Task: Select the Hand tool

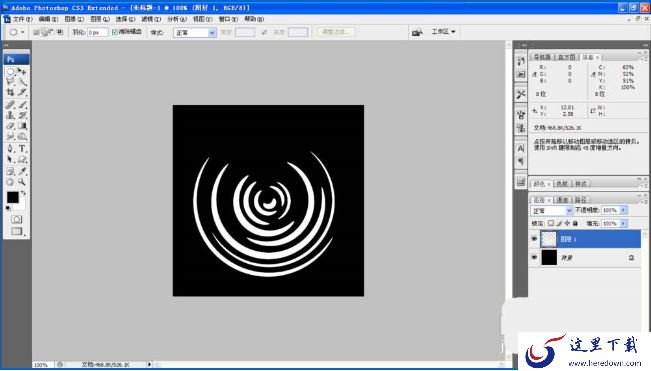Action: [x=11, y=182]
